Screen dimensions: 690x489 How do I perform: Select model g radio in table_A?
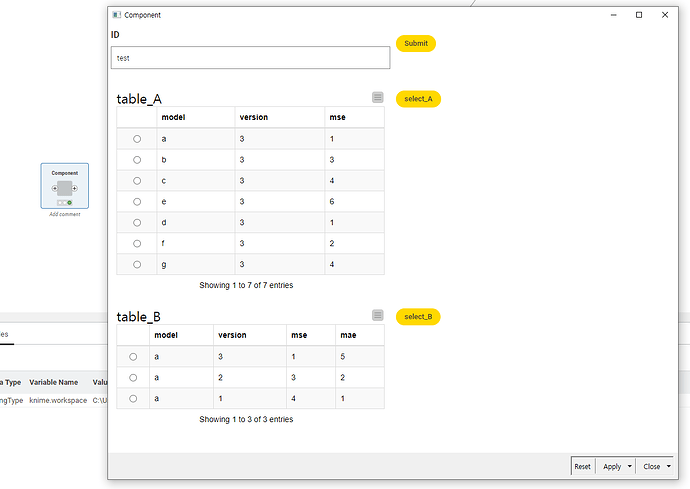click(137, 264)
